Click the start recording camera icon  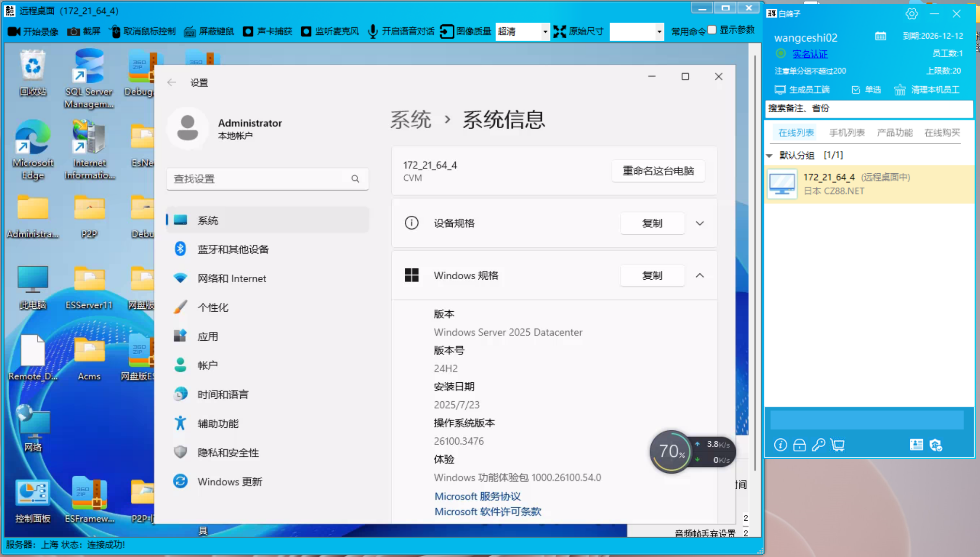click(14, 31)
